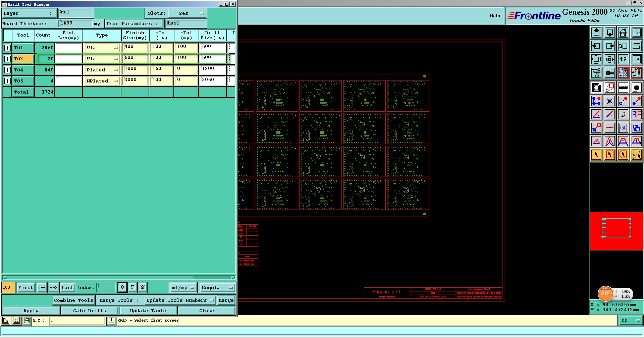The image size is (644, 338).
Task: Open the Help menu
Action: [x=494, y=15]
